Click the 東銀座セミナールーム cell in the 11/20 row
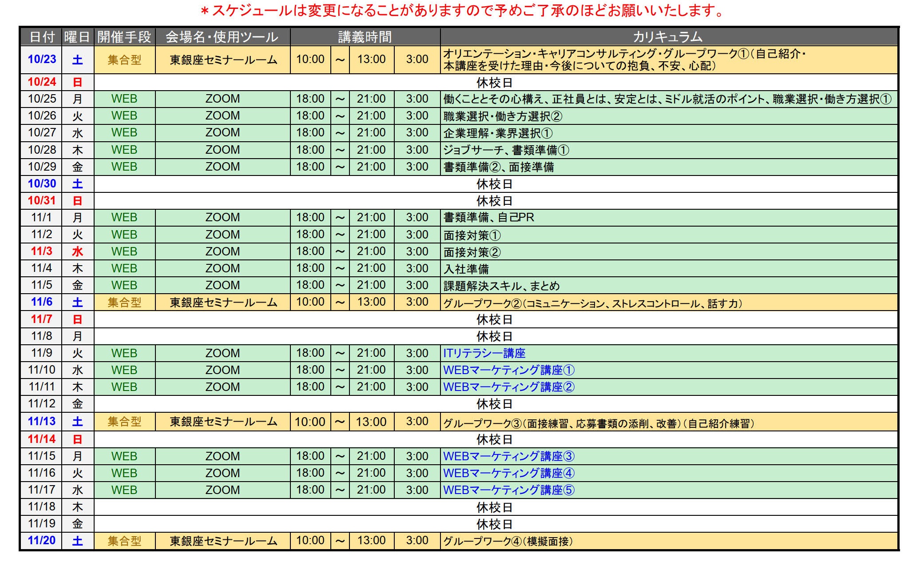924x578 pixels. point(222,541)
